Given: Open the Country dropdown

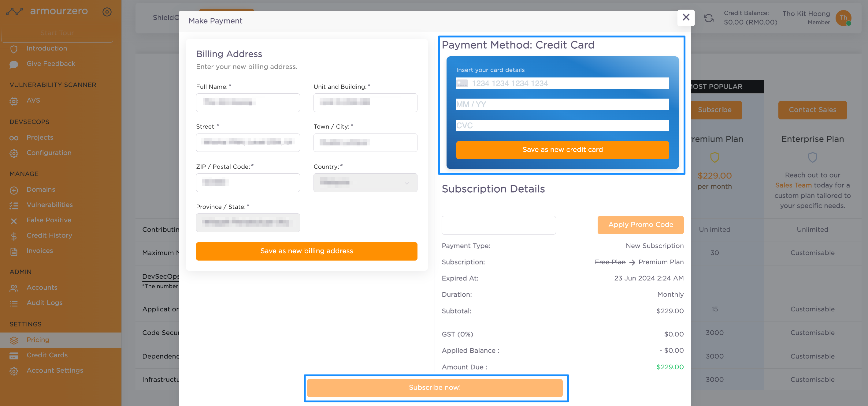Looking at the screenshot, I should click(365, 182).
